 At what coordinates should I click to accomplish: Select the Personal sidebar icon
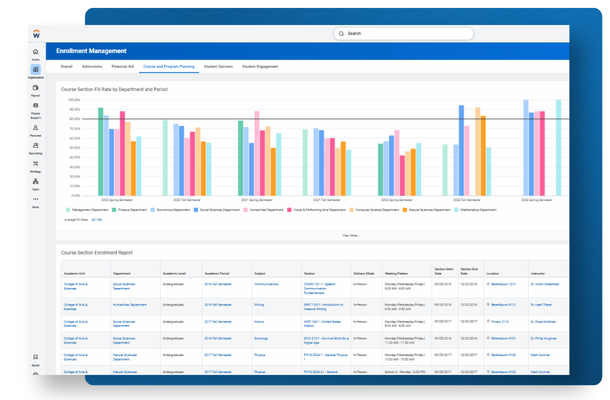tap(35, 128)
